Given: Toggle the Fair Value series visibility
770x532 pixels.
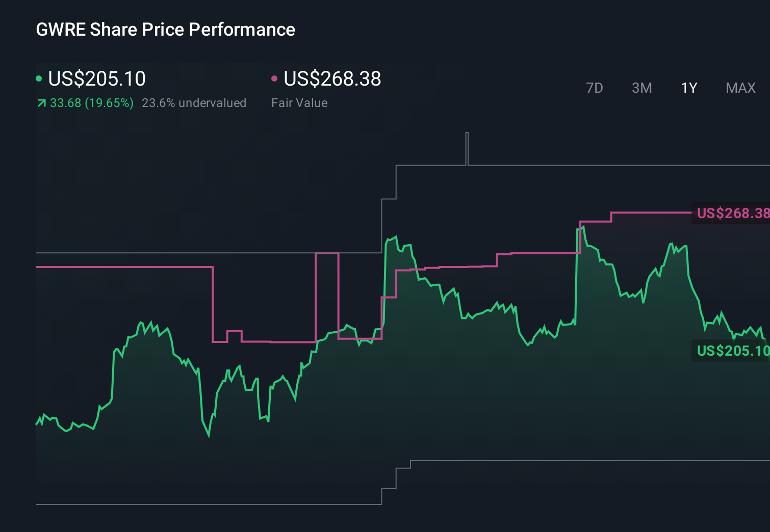Looking at the screenshot, I should [x=331, y=79].
